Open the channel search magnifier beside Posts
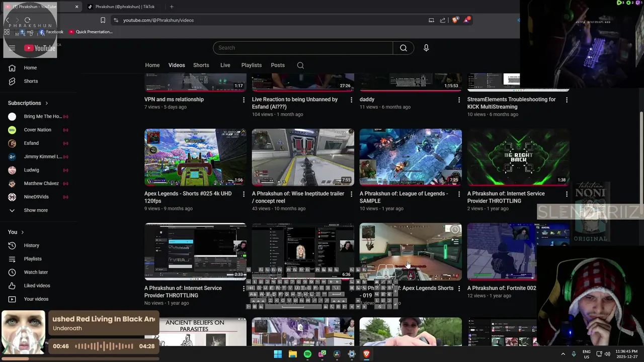This screenshot has width=644, height=362. (300, 65)
